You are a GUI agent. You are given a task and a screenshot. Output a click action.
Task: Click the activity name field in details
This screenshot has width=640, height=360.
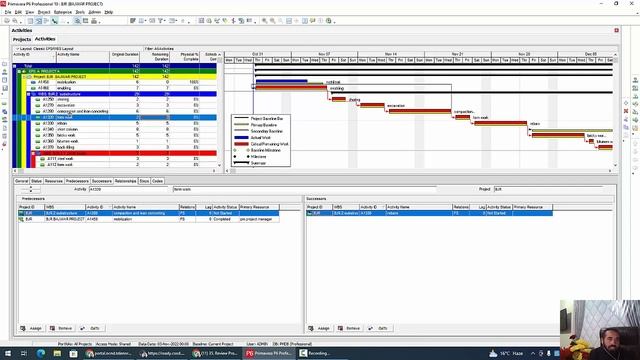click(304, 189)
